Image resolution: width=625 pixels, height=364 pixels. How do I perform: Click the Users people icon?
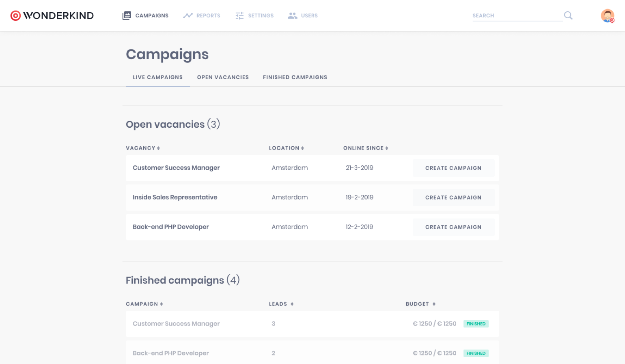click(x=292, y=15)
